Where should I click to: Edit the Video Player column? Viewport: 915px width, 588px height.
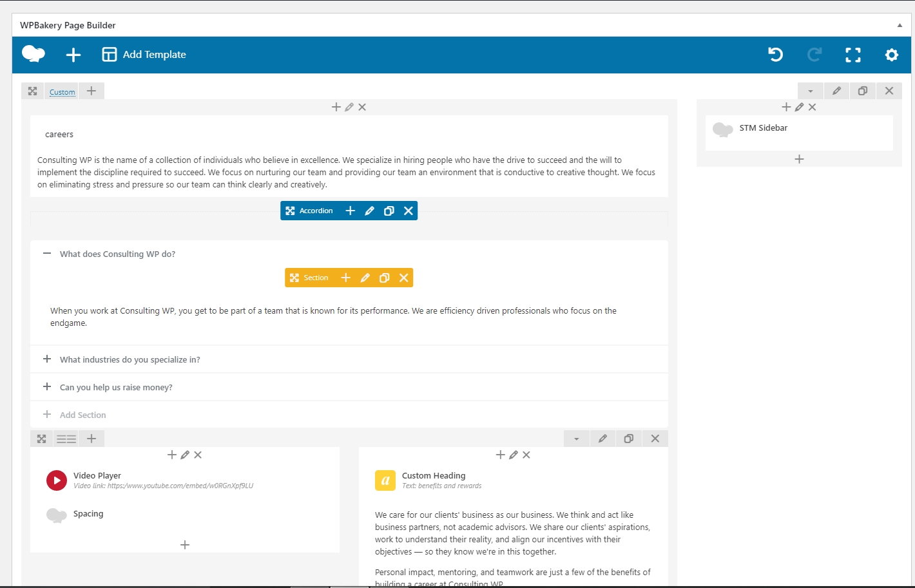coord(185,455)
